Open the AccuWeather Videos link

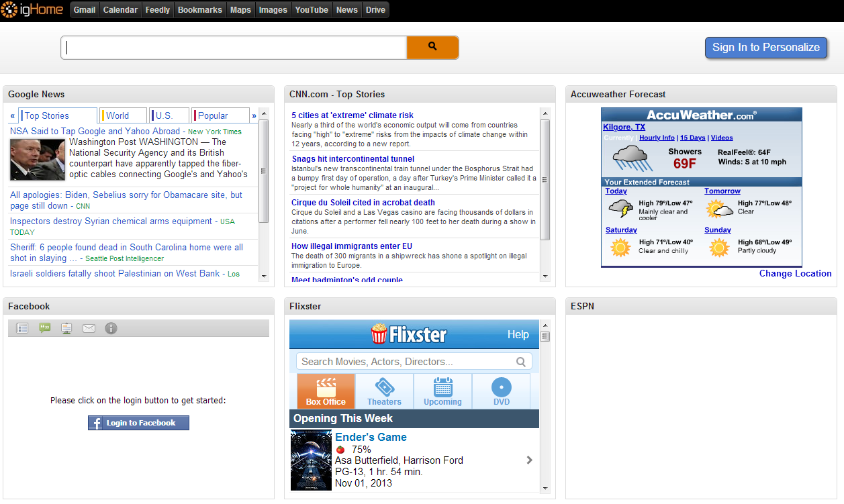pos(722,138)
